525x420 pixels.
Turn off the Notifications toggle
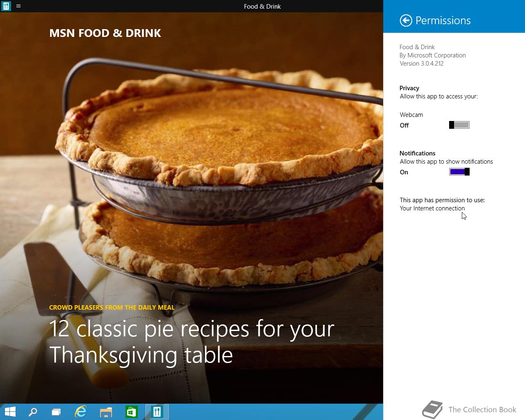click(x=459, y=172)
